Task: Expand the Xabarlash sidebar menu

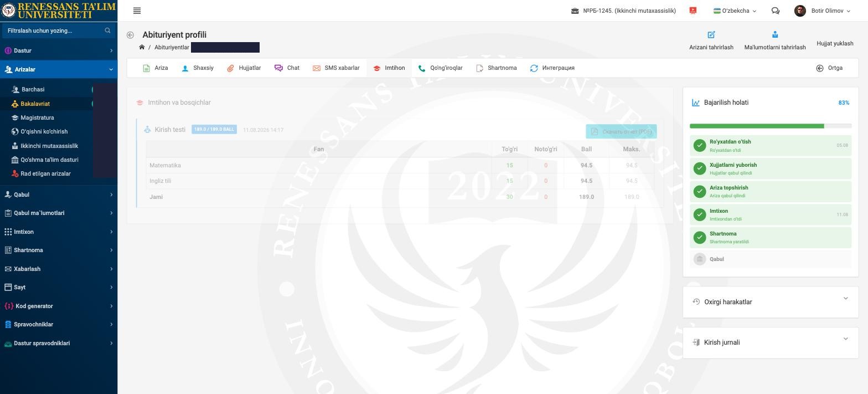Action: (x=59, y=269)
